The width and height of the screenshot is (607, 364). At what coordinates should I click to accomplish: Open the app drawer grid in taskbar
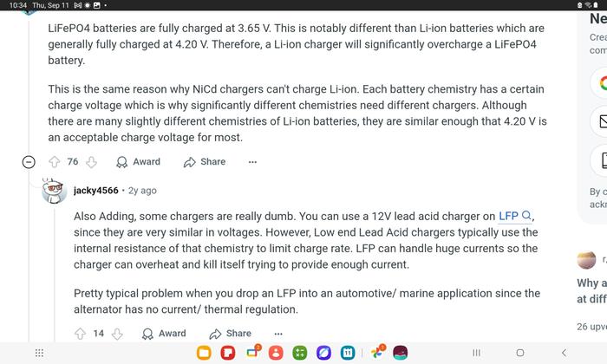[x=39, y=353]
